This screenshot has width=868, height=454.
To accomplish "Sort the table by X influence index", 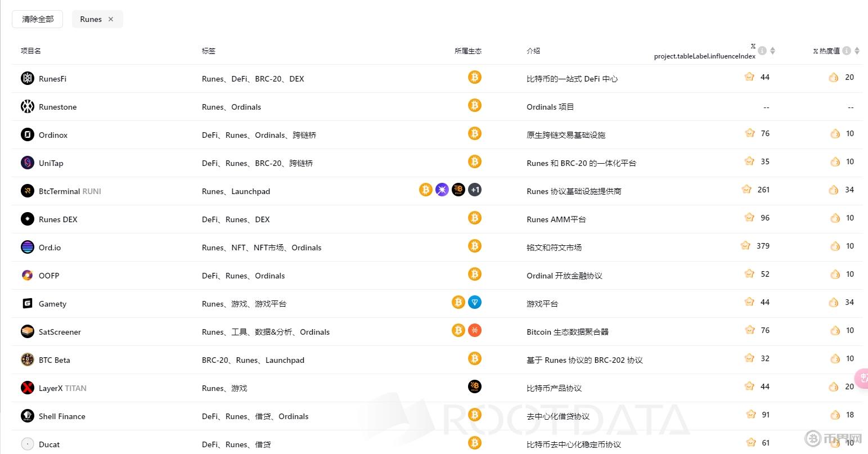I will coord(772,51).
